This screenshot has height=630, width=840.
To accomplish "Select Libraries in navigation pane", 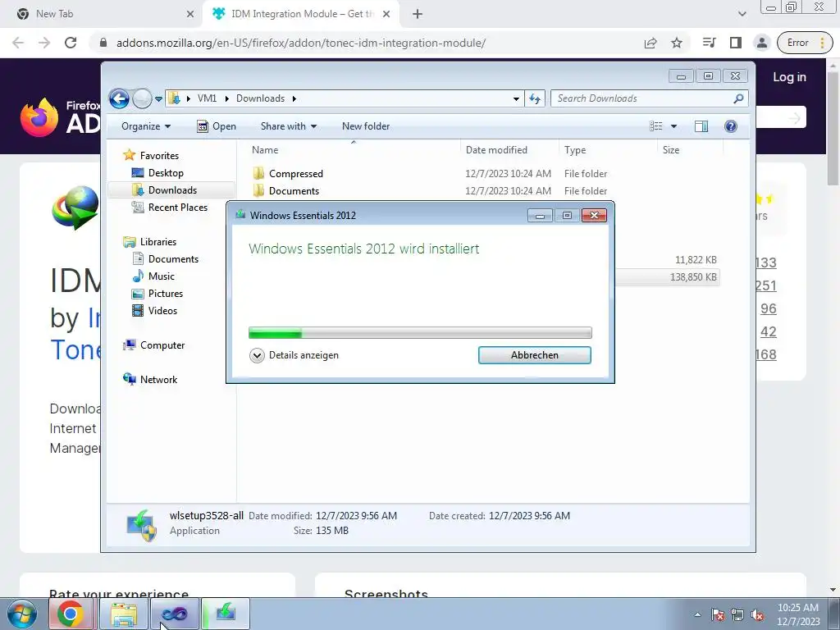I will pyautogui.click(x=150, y=242).
